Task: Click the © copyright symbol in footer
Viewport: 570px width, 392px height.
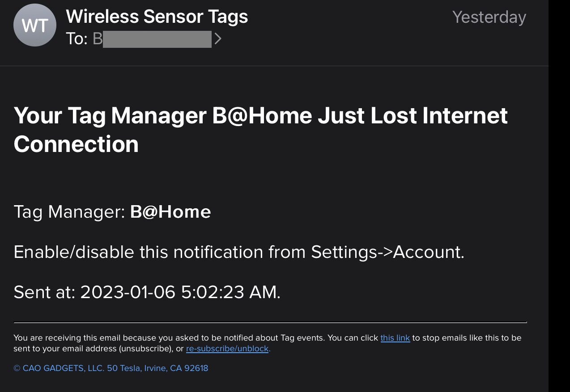Action: [x=17, y=368]
